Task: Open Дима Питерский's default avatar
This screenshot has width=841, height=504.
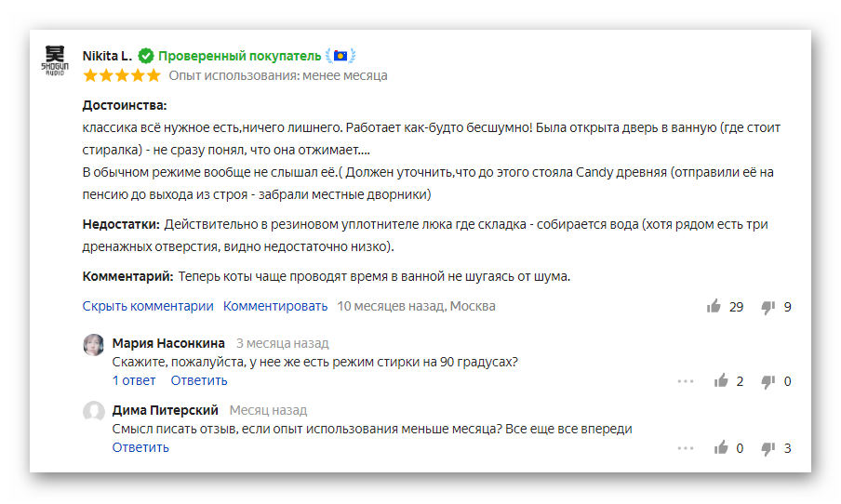Action: pyautogui.click(x=93, y=412)
